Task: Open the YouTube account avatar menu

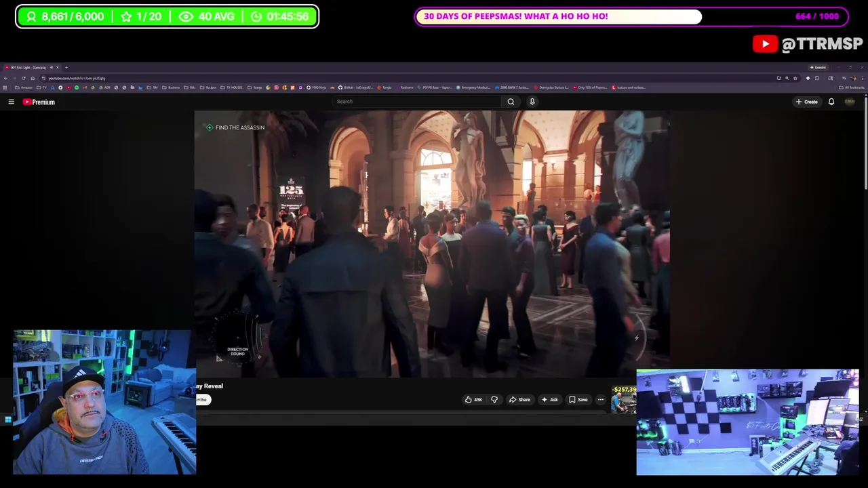Action: point(850,102)
